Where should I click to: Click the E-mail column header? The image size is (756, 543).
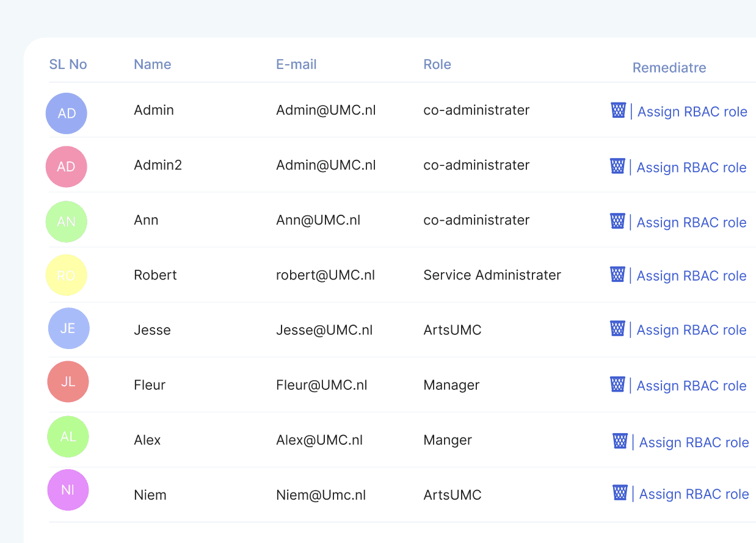296,64
